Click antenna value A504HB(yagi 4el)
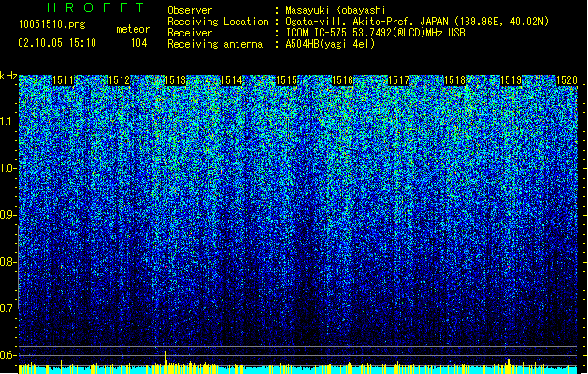588x374 pixels. coord(330,44)
